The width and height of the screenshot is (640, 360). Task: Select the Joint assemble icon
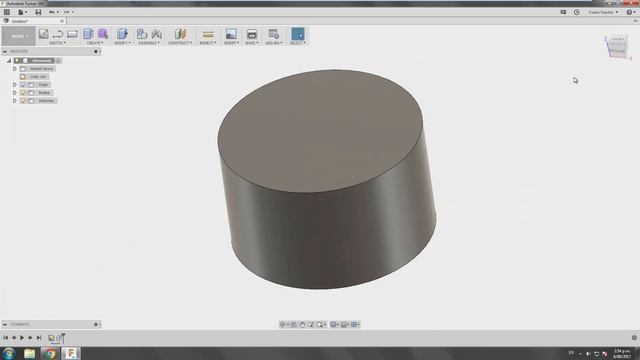[x=156, y=34]
